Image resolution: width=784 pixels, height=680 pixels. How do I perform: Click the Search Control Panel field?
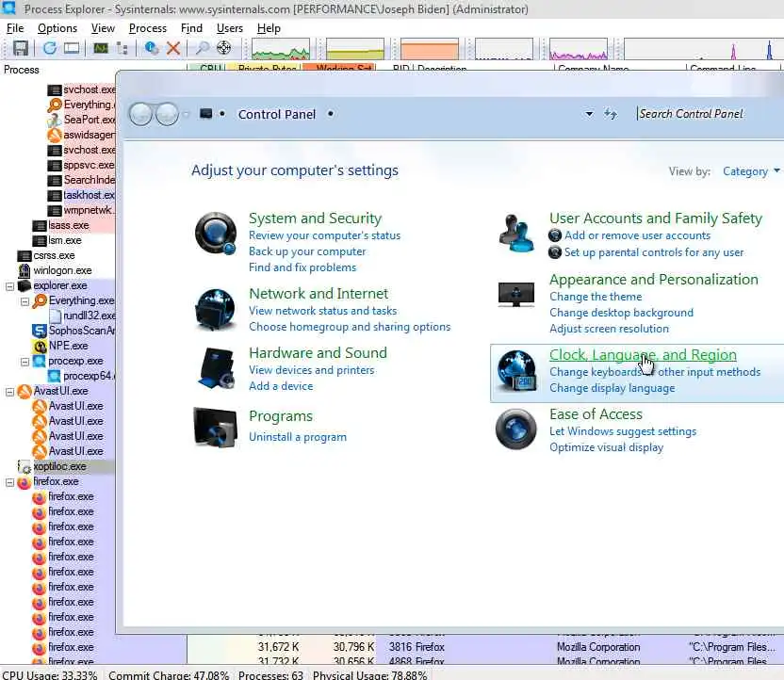pos(710,114)
